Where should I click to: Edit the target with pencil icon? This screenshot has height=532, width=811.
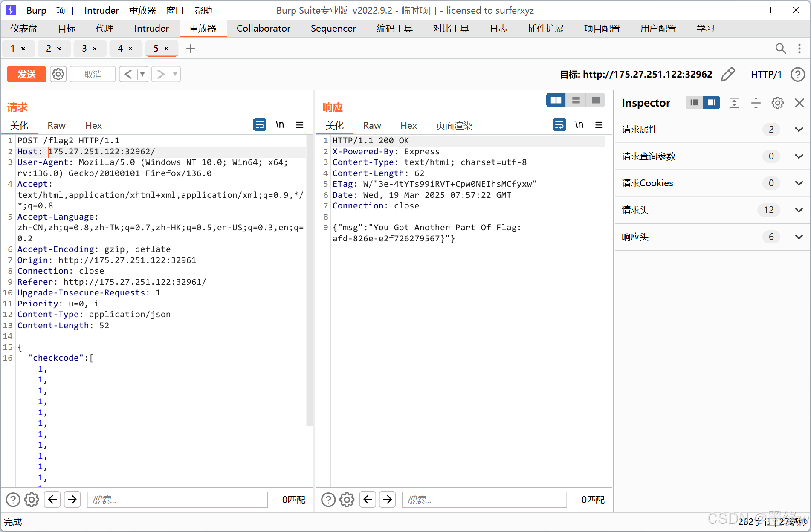pyautogui.click(x=728, y=74)
